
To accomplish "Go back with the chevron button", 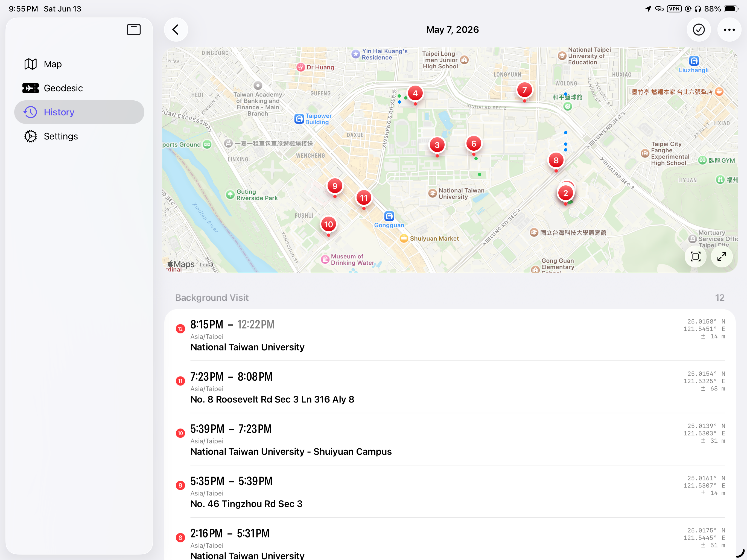I will click(176, 30).
